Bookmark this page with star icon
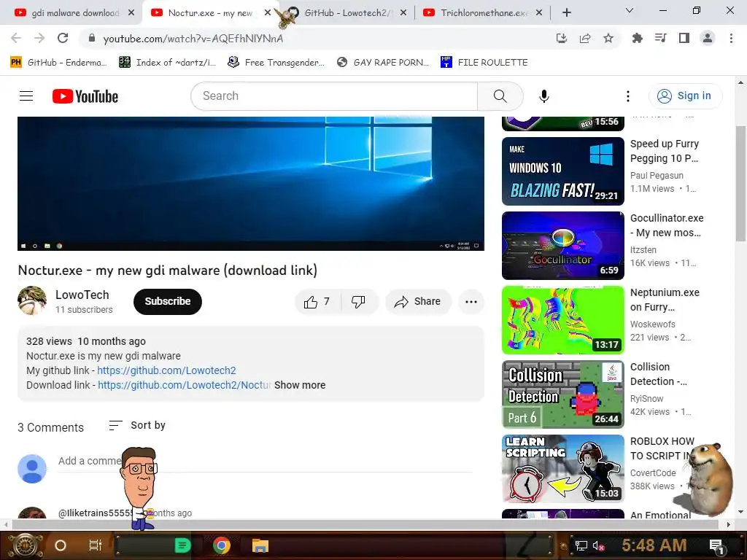Screen dimensions: 747x560 click(x=608, y=38)
